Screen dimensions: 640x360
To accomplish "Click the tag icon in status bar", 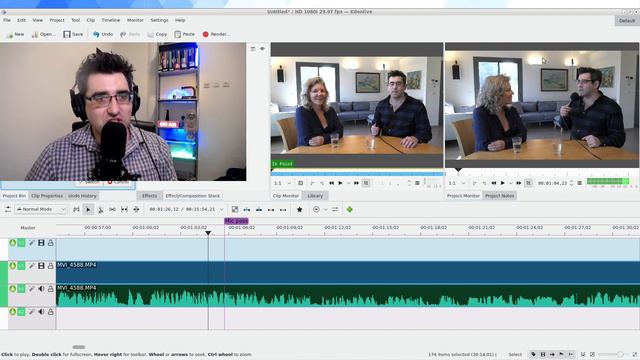I will pyautogui.click(x=533, y=354).
